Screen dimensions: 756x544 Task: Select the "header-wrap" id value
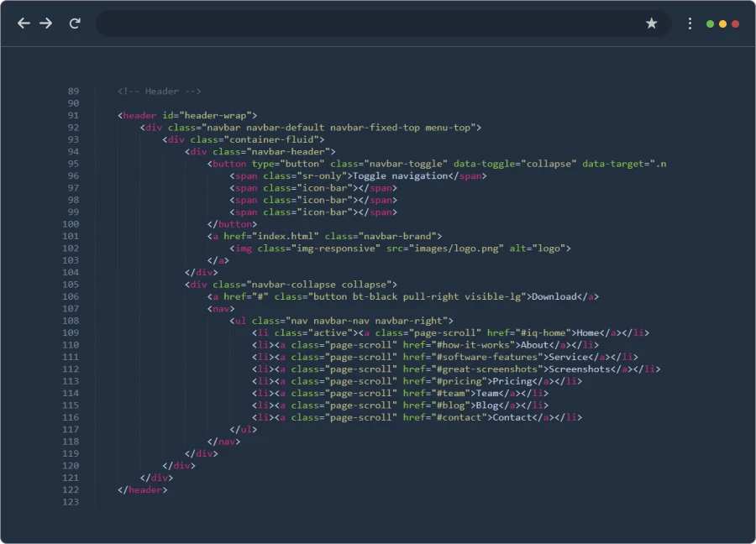(214, 116)
